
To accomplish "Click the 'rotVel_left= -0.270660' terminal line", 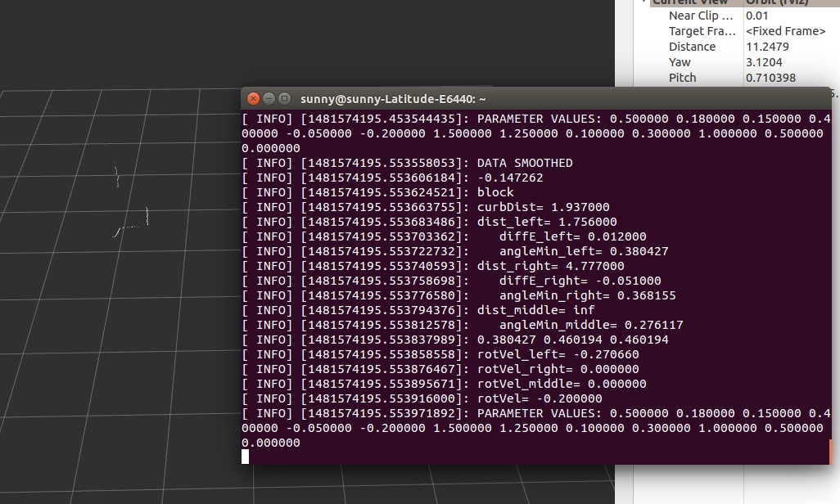I will tap(558, 354).
